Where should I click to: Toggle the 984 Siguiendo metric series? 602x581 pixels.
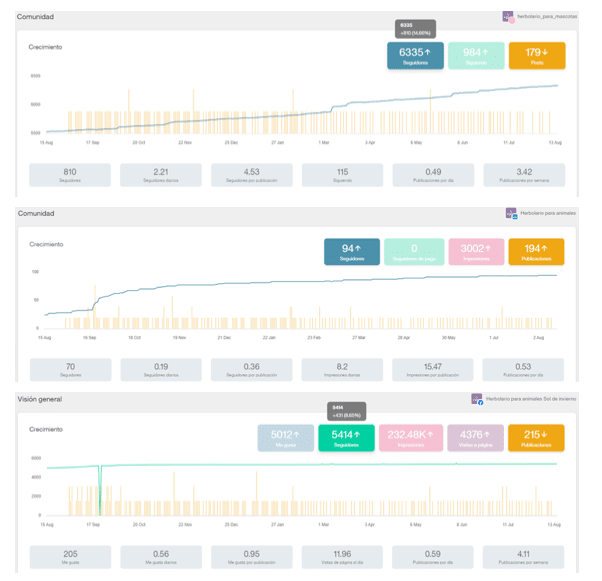click(x=475, y=56)
